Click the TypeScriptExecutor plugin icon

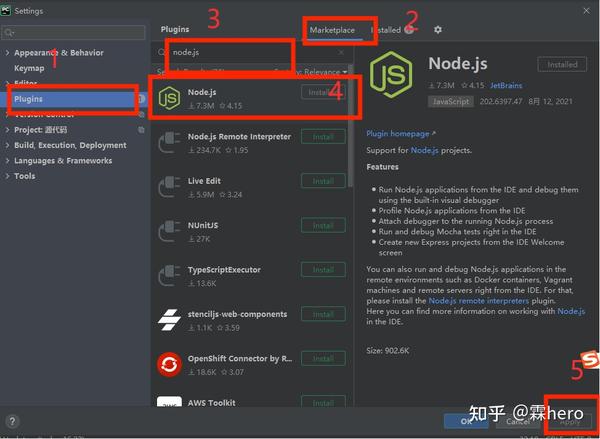click(169, 276)
